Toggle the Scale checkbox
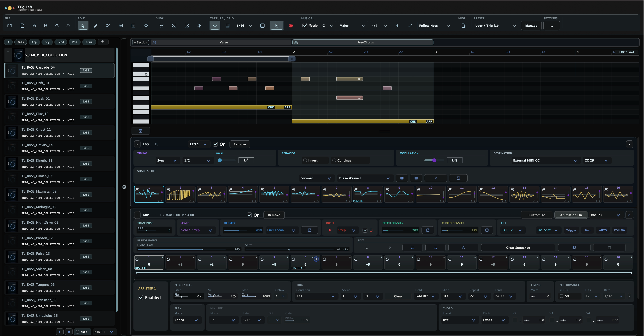Screen dimensions: 644x336 click(305, 25)
